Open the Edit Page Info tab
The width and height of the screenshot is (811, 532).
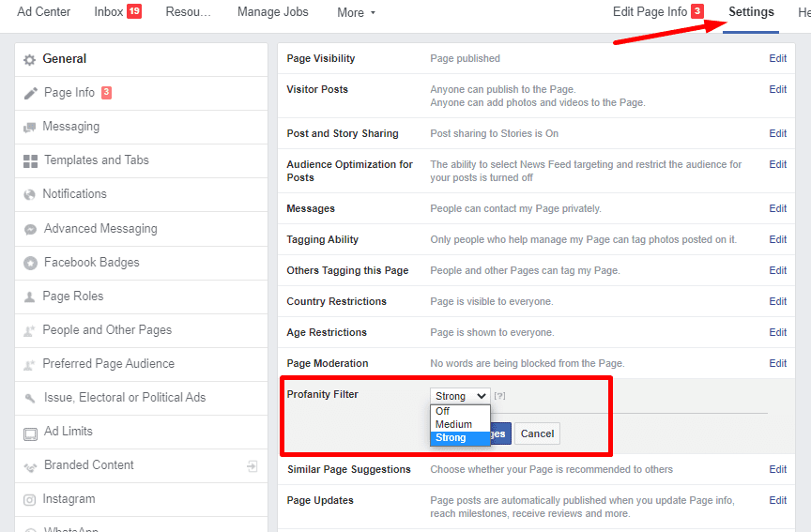[650, 12]
